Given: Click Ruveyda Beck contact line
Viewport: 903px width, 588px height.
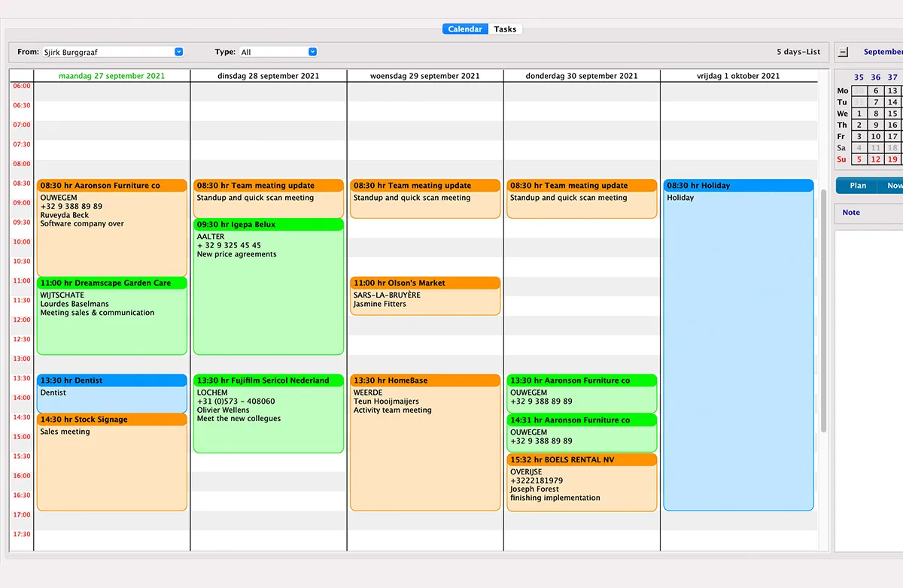Looking at the screenshot, I should coord(65,215).
